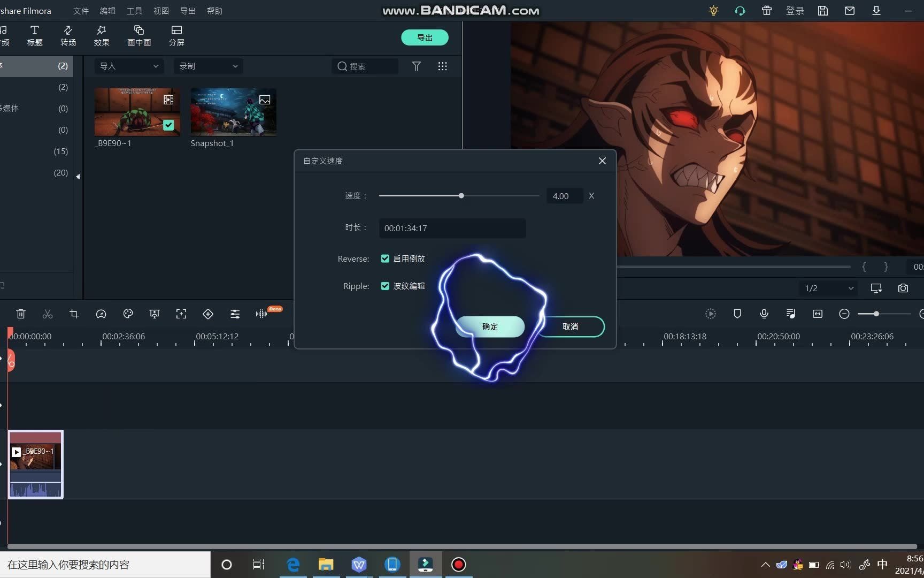Close the 自定义速度 dialog

pos(602,161)
